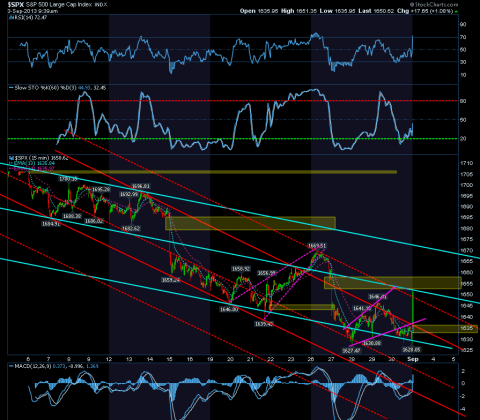Click the trough price label 1686.02

pyautogui.click(x=94, y=221)
